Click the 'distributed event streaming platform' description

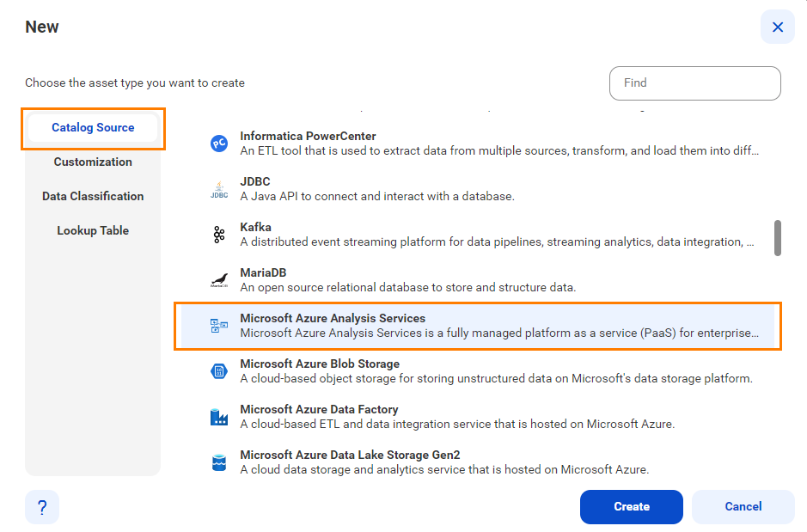497,242
